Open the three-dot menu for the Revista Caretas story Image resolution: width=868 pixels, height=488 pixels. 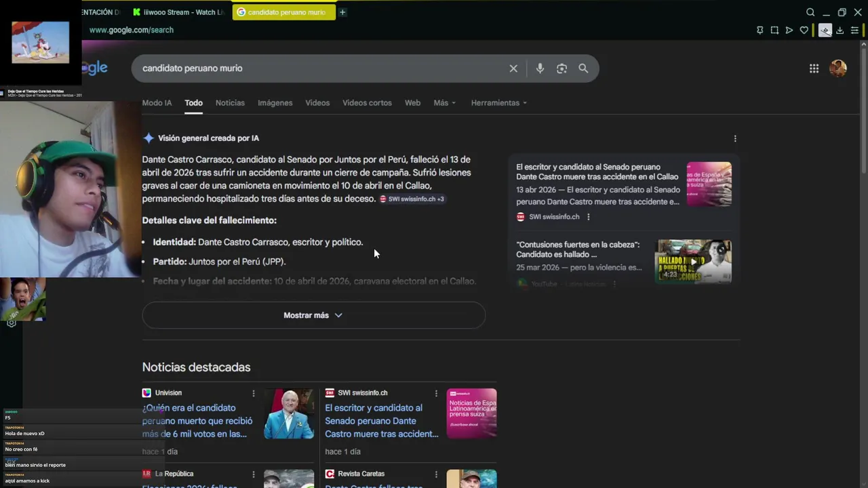[436, 474]
